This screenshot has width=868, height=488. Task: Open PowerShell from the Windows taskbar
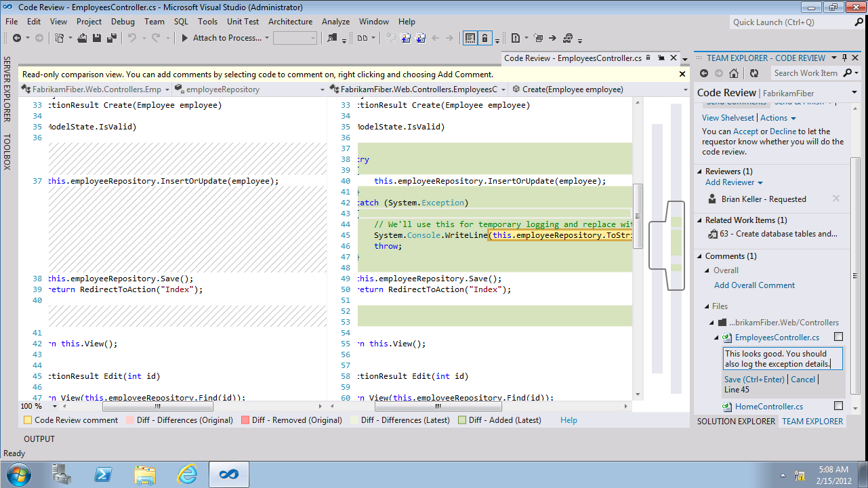click(x=102, y=473)
